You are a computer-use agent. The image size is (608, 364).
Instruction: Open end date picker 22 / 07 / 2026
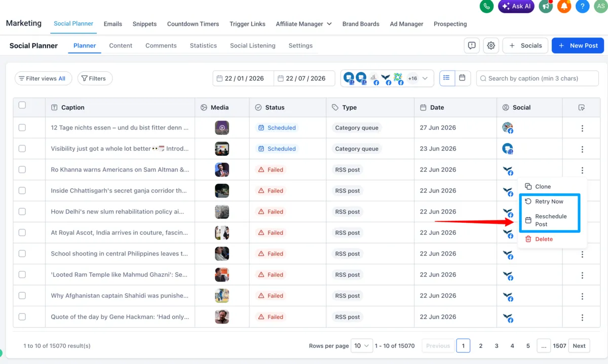(x=305, y=78)
